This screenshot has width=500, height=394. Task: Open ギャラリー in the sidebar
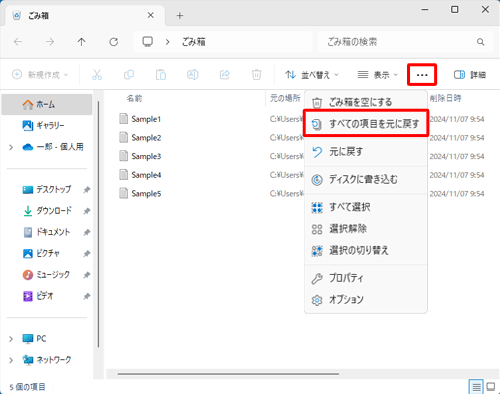pyautogui.click(x=47, y=126)
